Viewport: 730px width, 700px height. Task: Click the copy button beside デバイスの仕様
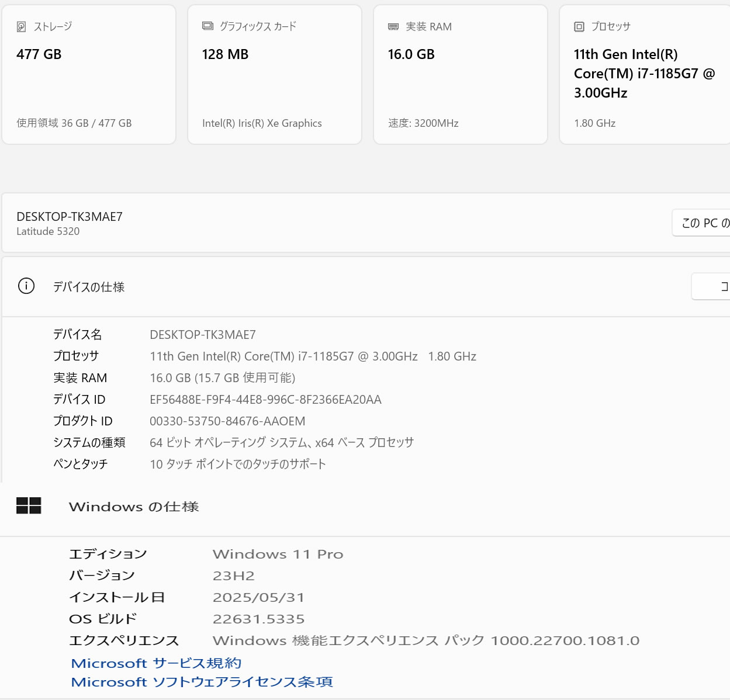click(711, 286)
